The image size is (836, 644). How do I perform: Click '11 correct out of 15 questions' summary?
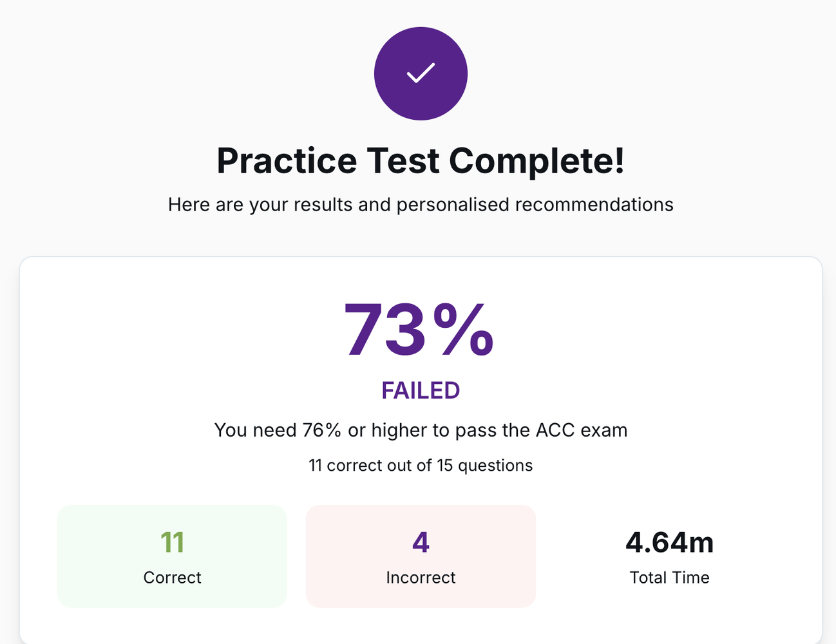click(421, 466)
